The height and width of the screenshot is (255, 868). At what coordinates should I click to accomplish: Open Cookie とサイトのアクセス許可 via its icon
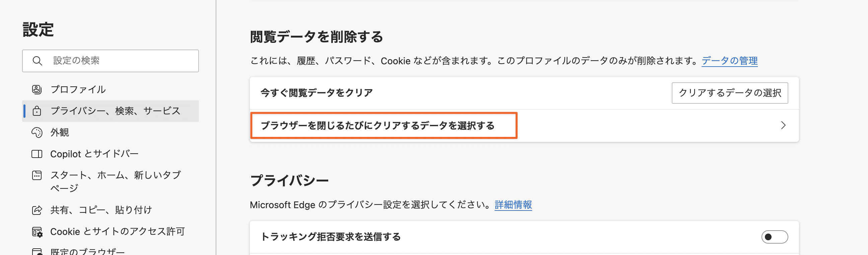click(x=37, y=232)
